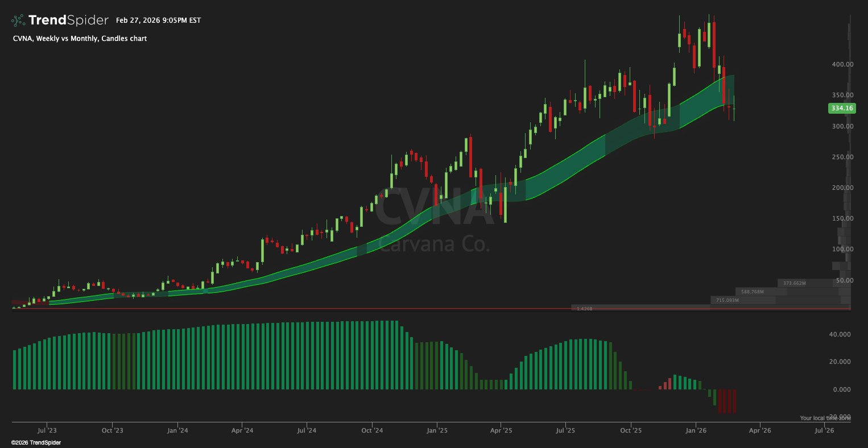Click the 50.00 price axis label
This screenshot has width=868, height=448.
pos(844,280)
